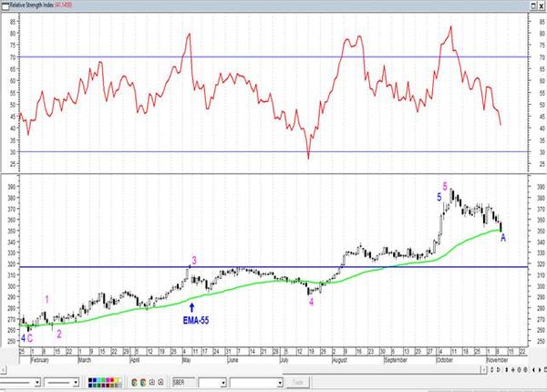
Task: Click the vertical double-arrow scale icon at bottom right
Action: (x=507, y=370)
